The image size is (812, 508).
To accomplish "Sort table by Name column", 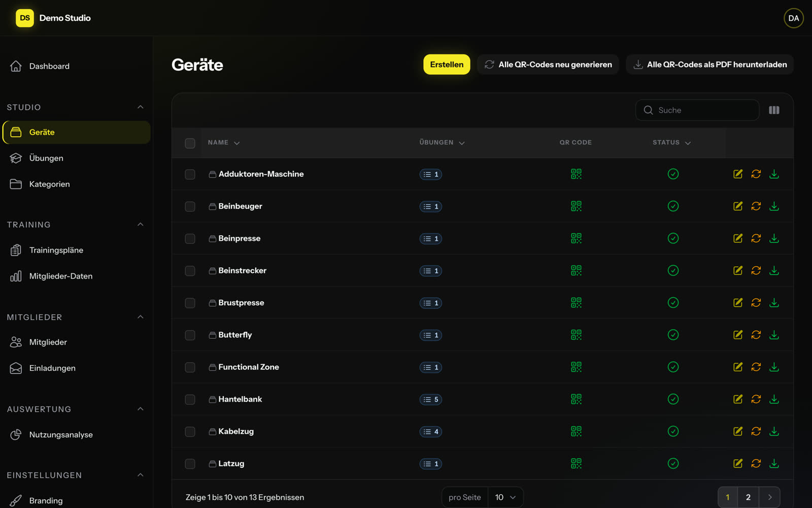I will 223,143.
